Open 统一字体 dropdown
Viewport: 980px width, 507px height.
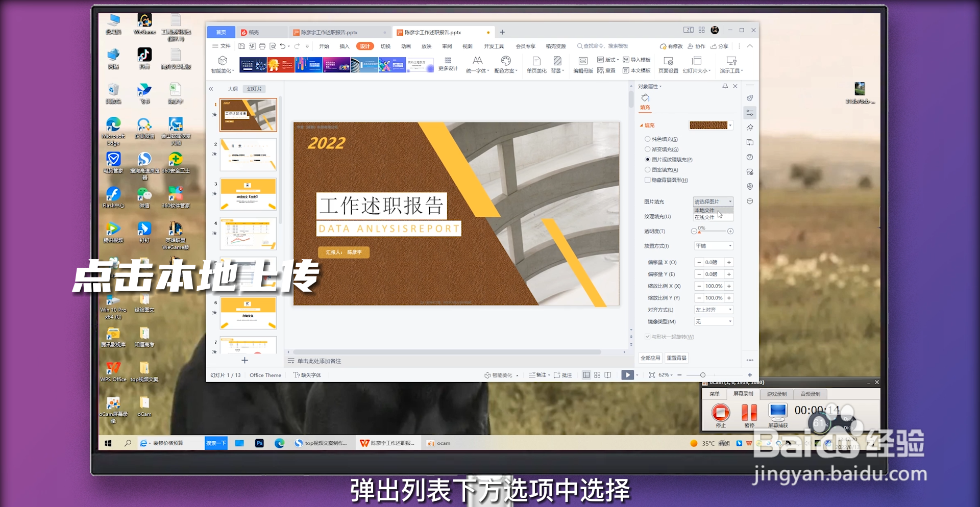click(477, 71)
